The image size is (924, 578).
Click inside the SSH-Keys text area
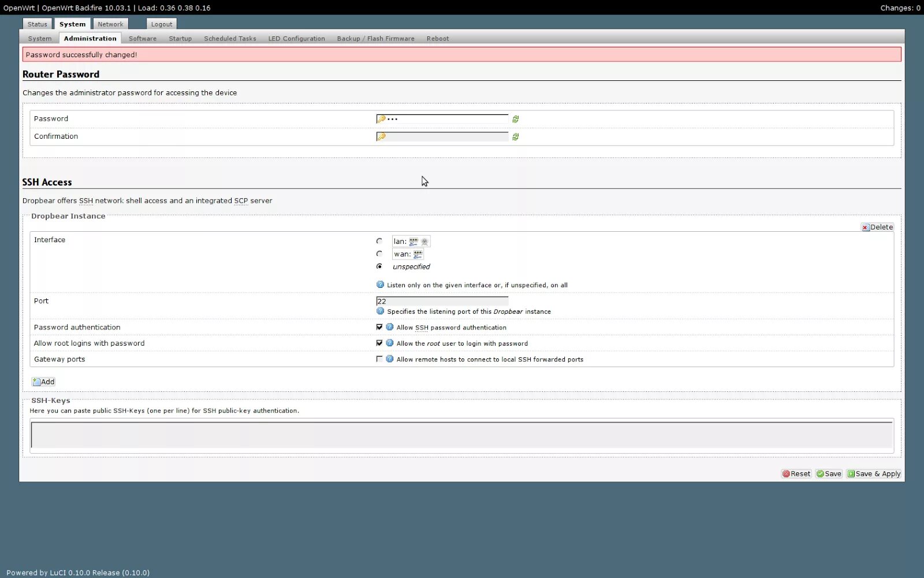(461, 435)
